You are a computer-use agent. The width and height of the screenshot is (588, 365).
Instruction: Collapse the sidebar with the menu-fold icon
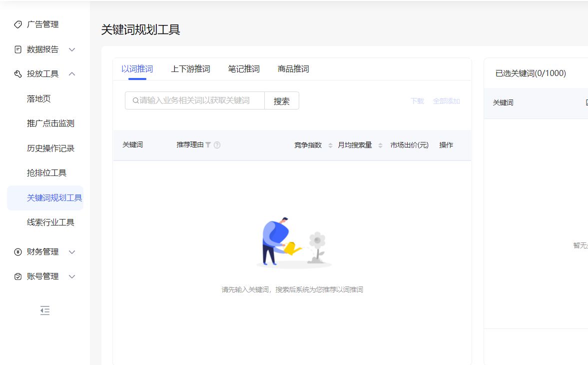click(x=45, y=310)
